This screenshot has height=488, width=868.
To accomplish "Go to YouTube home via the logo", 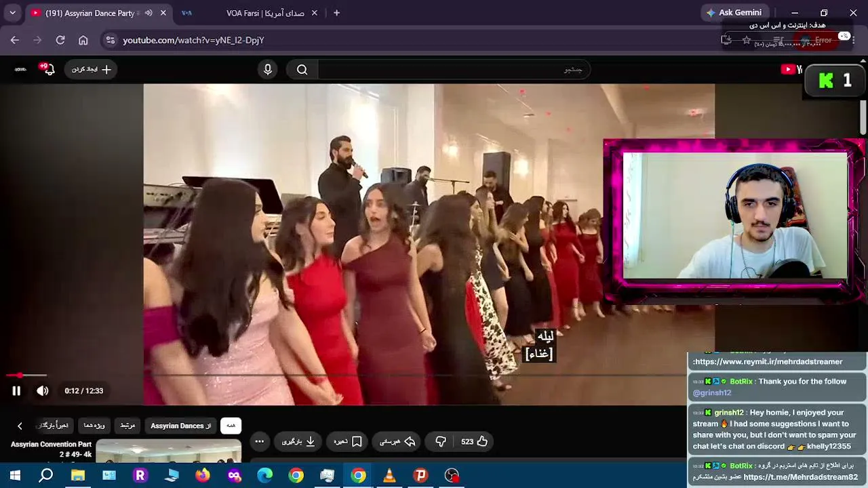I will 791,69.
